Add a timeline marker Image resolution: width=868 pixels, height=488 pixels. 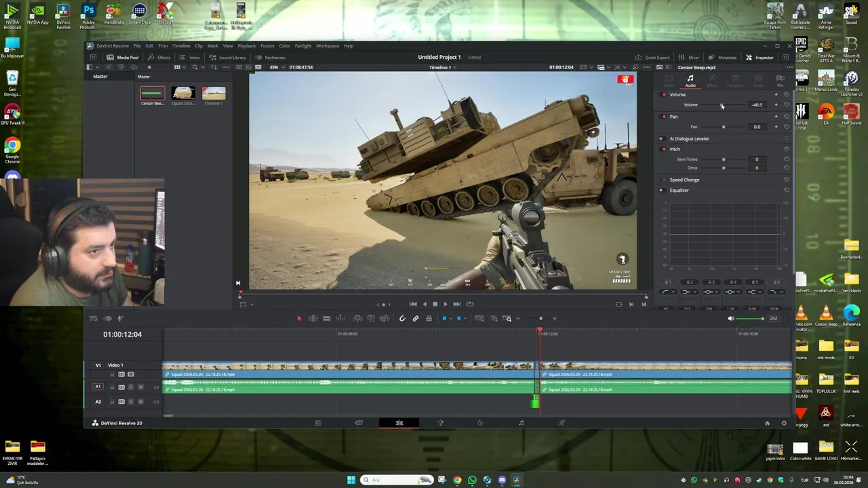[x=458, y=319]
